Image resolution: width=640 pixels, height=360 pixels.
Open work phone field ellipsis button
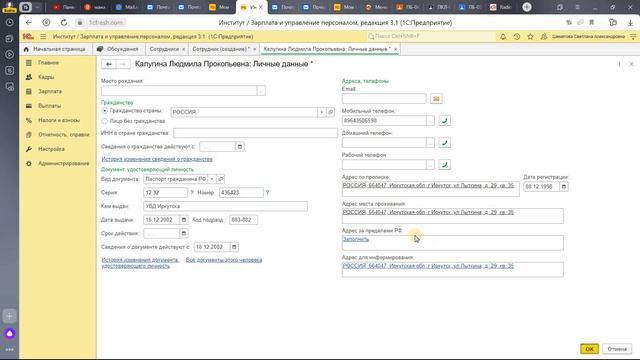pyautogui.click(x=430, y=165)
